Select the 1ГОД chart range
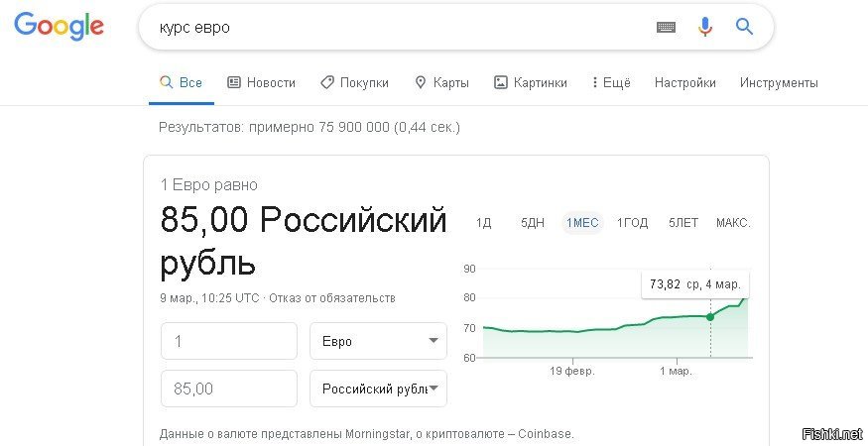Viewport: 868px width, 446px height. [632, 223]
